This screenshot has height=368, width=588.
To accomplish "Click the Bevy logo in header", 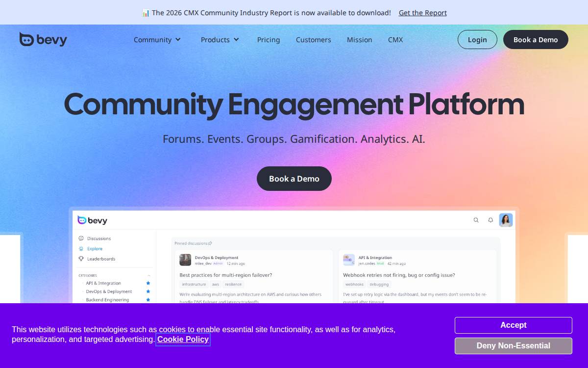I will 43,40.
